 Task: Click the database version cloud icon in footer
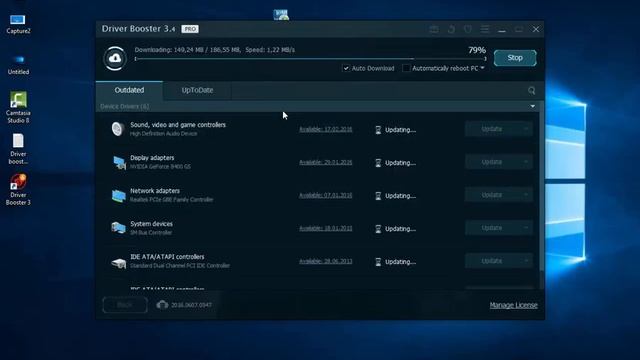click(x=162, y=304)
